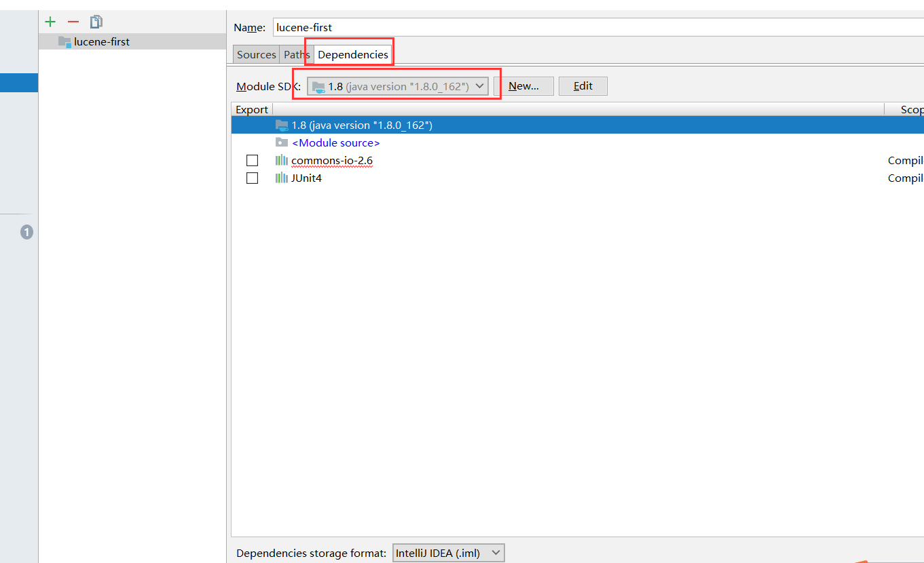Click the New... button
Screen dimensions: 924x563
528,85
